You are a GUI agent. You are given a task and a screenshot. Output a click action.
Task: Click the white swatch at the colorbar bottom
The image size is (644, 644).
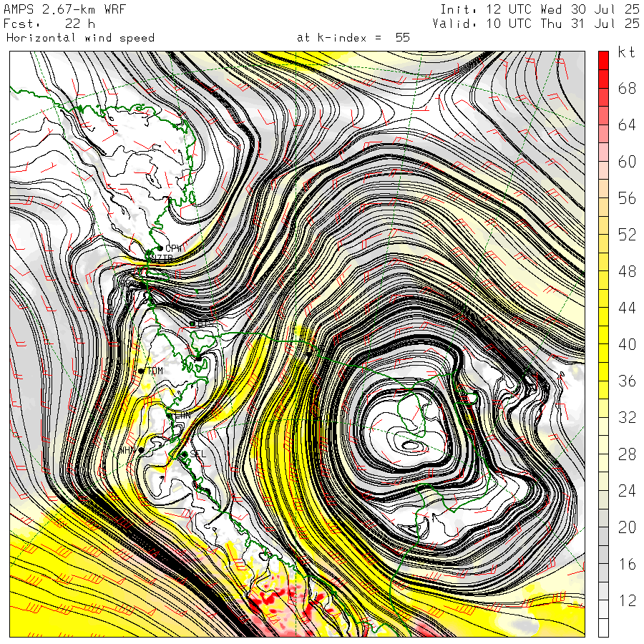point(603,628)
